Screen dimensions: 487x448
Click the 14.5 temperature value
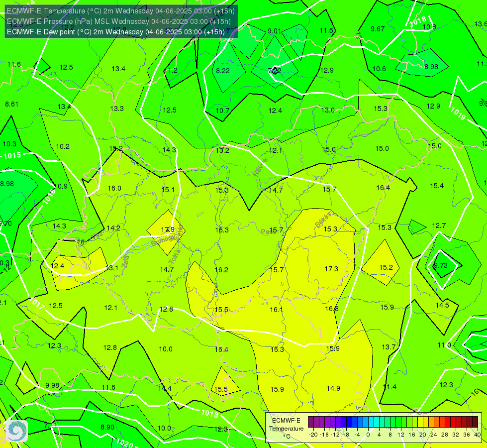[x=442, y=305]
